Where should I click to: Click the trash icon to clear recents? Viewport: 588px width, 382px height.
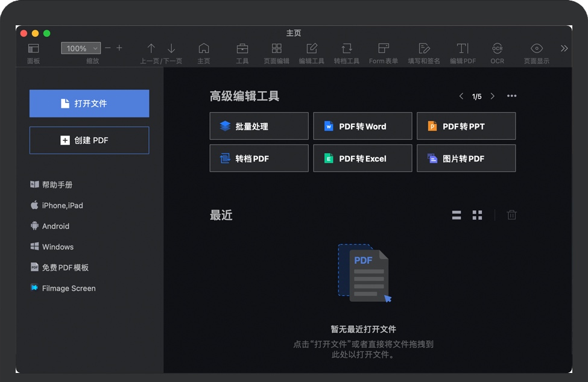(x=511, y=214)
